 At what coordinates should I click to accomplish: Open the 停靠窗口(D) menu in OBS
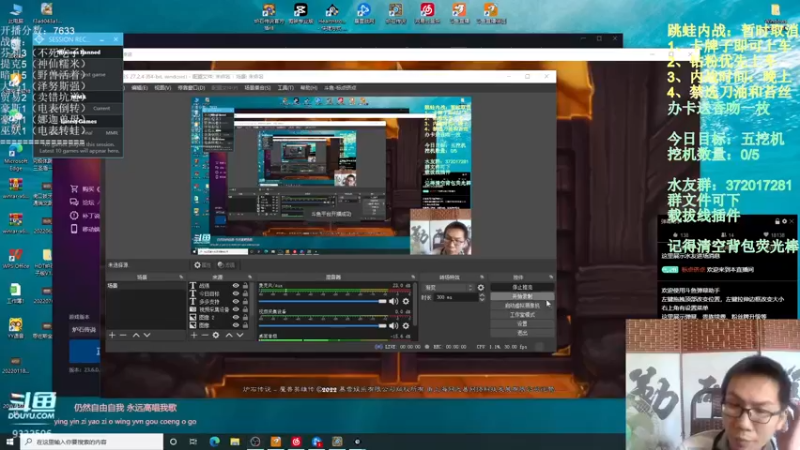click(x=191, y=88)
